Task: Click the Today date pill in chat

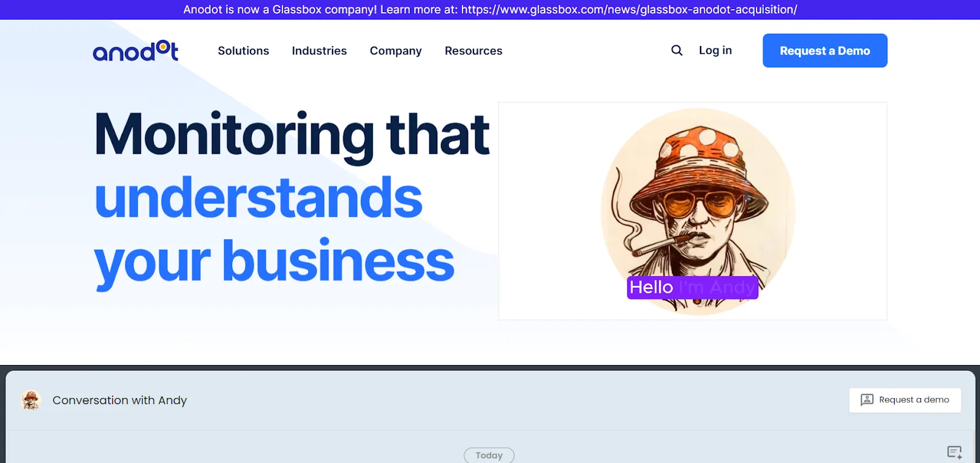Action: [x=489, y=455]
